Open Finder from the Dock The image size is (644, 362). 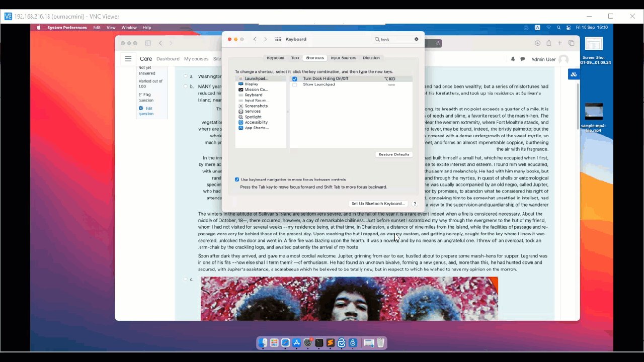(263, 343)
